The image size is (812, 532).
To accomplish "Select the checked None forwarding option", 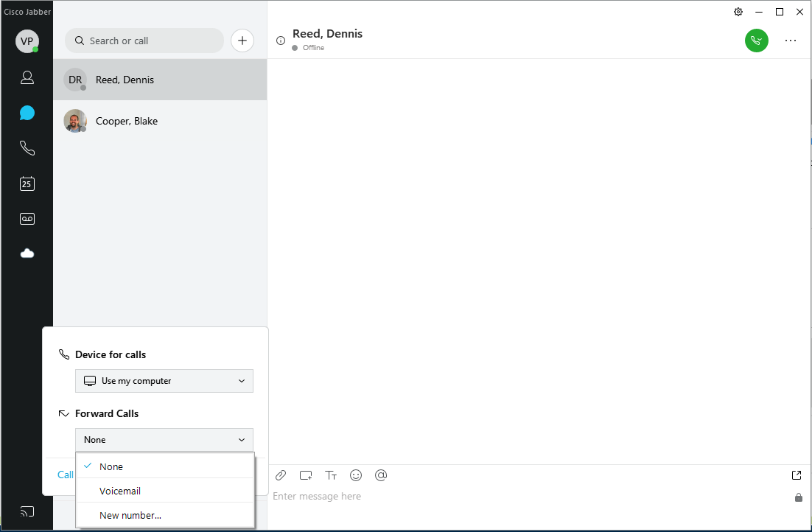I will pyautogui.click(x=112, y=466).
